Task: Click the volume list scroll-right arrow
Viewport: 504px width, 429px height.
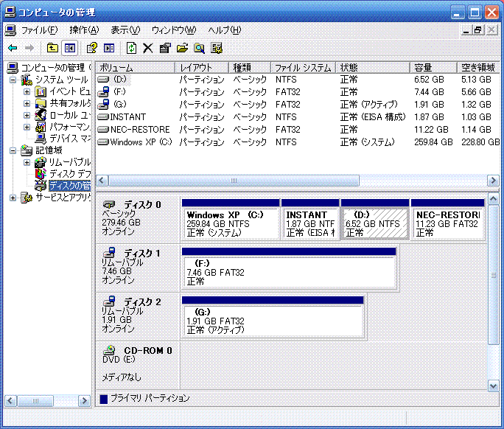Action: tap(493, 181)
